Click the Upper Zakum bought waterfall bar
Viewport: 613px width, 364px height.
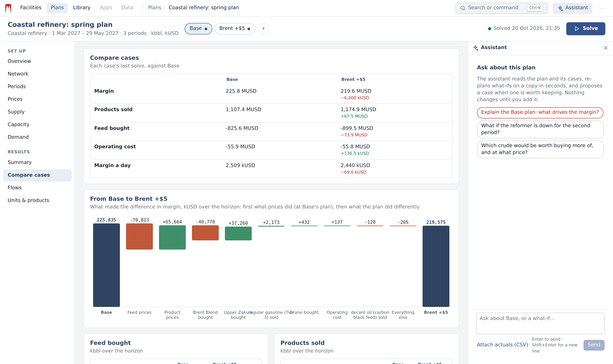click(x=238, y=233)
